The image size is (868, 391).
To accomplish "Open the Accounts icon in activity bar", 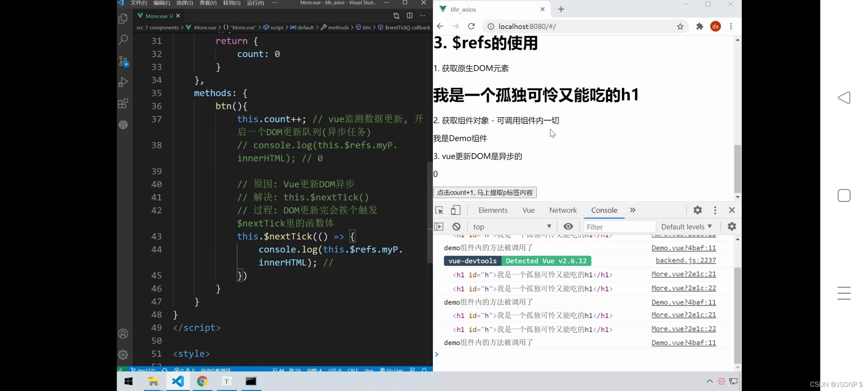I will pyautogui.click(x=123, y=333).
